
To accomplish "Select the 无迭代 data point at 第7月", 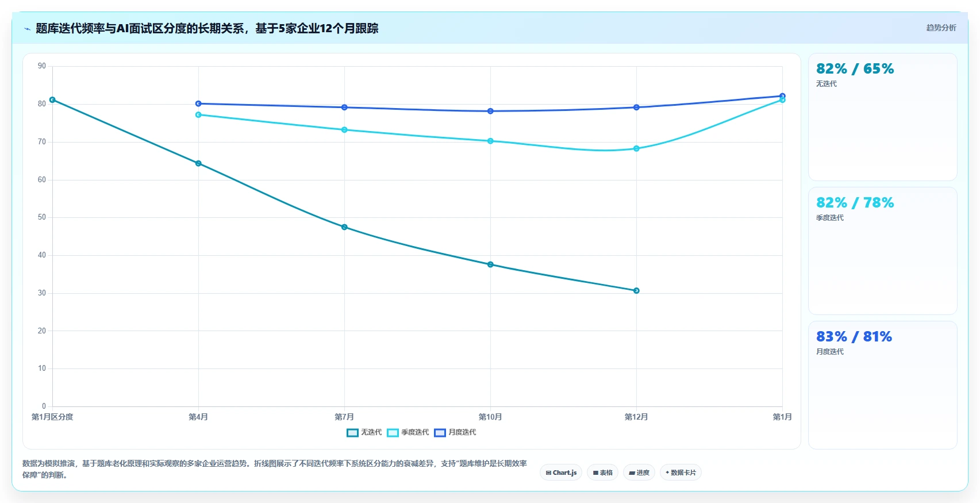I will pyautogui.click(x=344, y=227).
